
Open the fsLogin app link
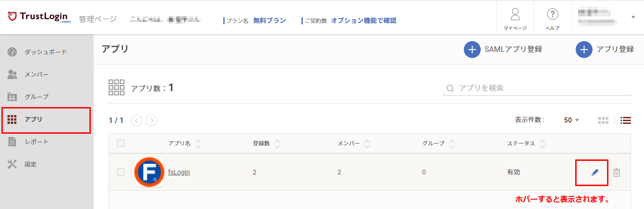[x=179, y=172]
